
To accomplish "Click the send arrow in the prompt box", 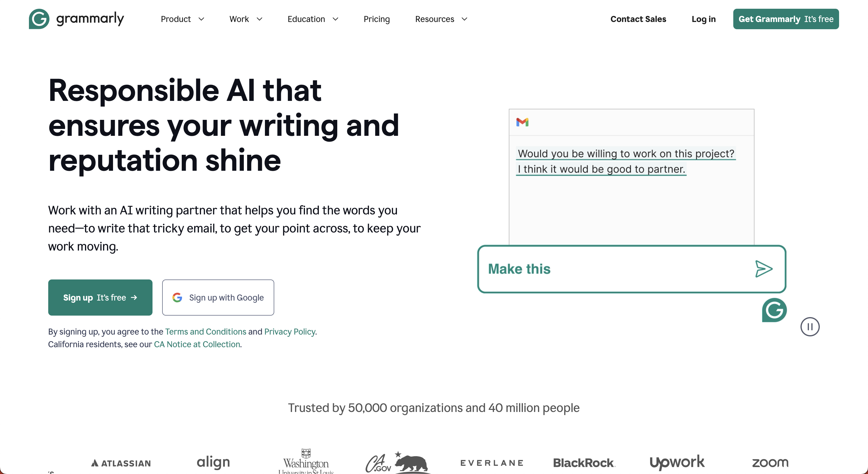I will click(763, 269).
